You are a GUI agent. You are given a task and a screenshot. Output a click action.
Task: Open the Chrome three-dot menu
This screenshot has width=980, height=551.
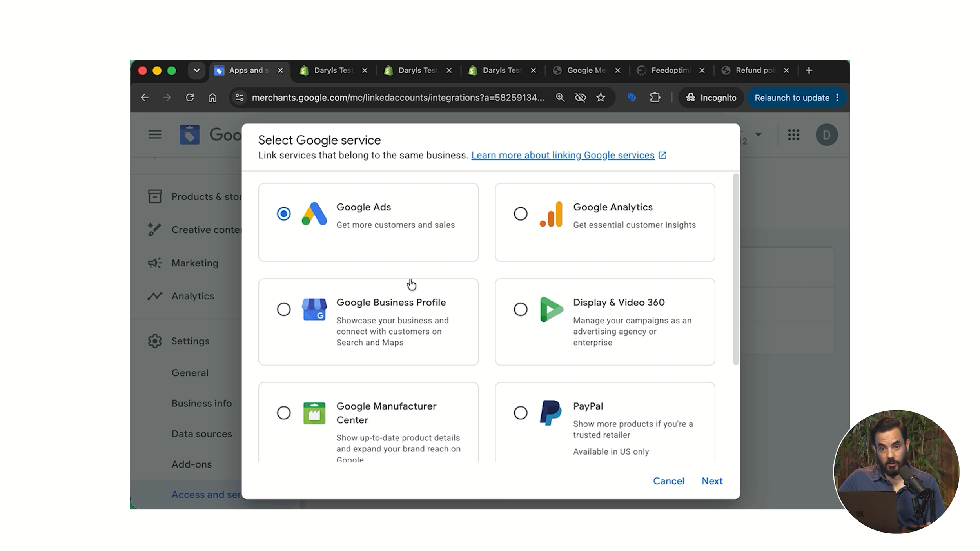click(x=837, y=98)
